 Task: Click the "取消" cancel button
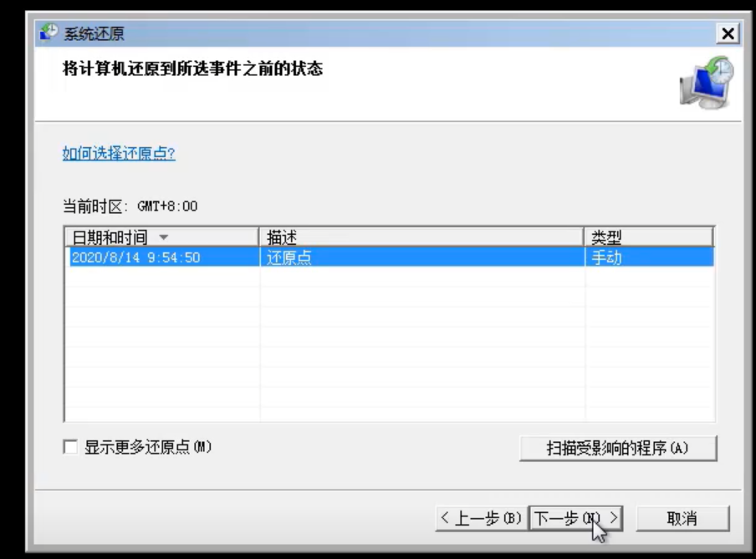click(684, 517)
